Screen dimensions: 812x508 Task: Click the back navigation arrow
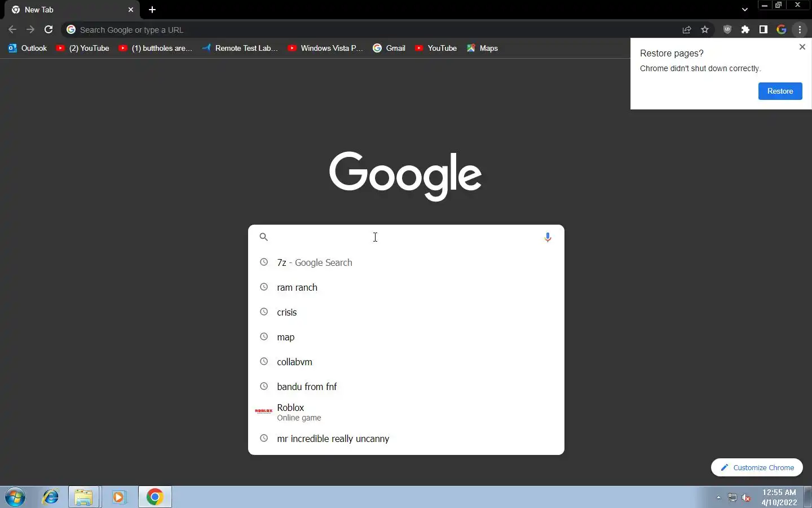tap(12, 30)
